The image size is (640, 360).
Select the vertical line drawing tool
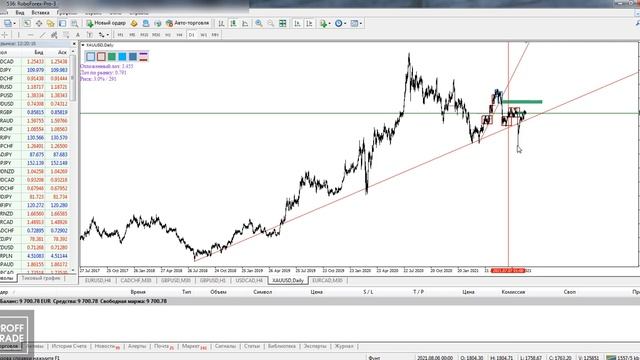pos(18,35)
